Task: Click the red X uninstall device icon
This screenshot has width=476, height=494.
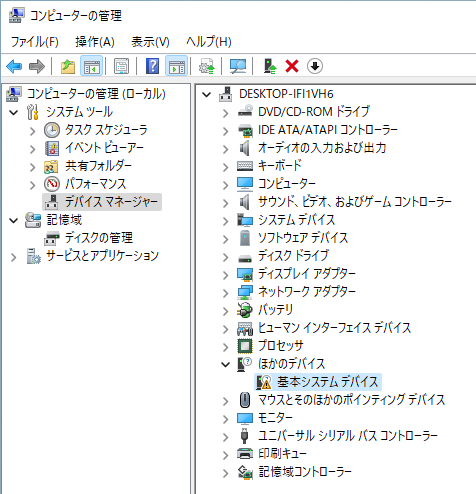Action: 292,66
